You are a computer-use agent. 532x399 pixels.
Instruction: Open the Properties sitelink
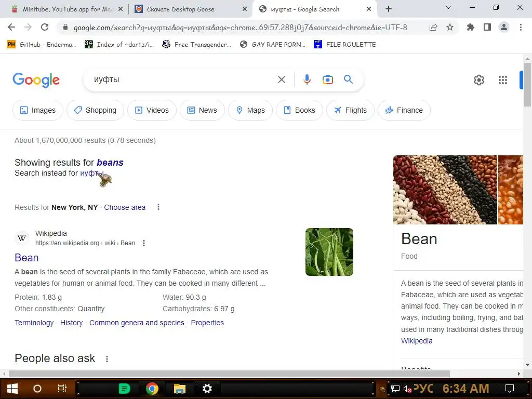tap(207, 323)
